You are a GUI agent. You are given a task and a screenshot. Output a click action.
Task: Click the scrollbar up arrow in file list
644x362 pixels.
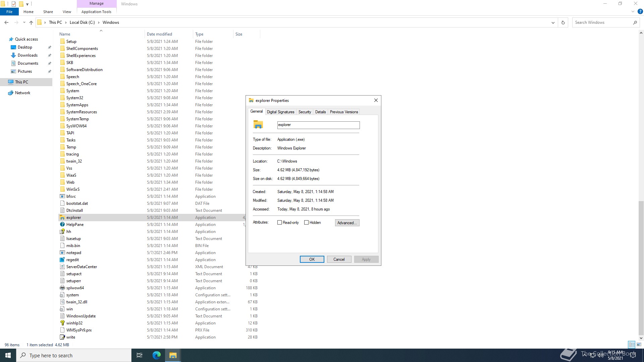[641, 33]
